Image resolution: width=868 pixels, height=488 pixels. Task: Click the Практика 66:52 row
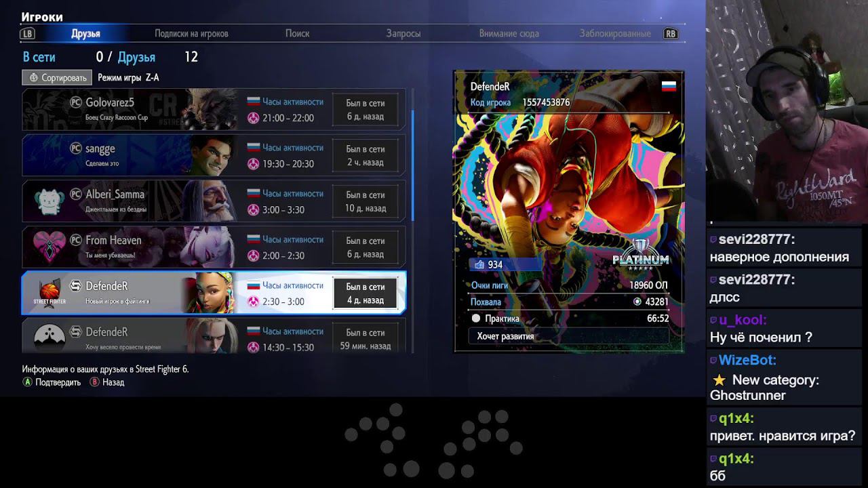click(569, 319)
